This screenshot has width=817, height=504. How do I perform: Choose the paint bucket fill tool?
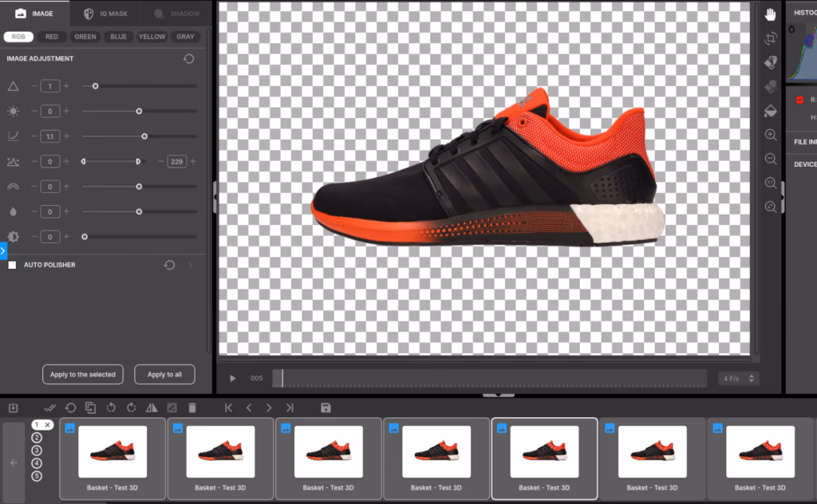(771, 111)
